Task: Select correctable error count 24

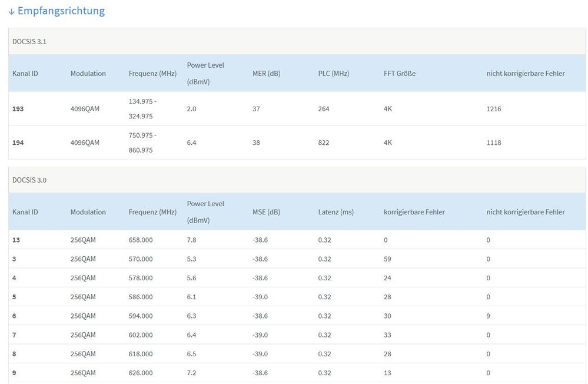Action: 387,278
